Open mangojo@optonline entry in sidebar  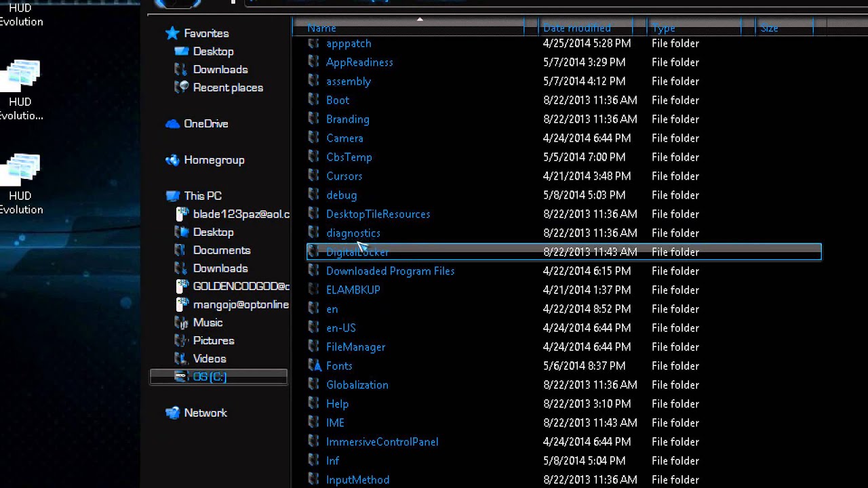(x=241, y=304)
